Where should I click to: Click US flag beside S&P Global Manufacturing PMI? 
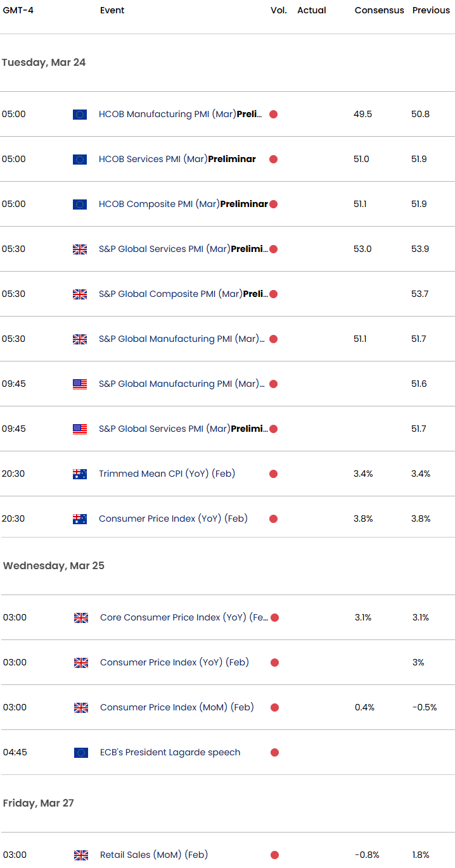(80, 384)
